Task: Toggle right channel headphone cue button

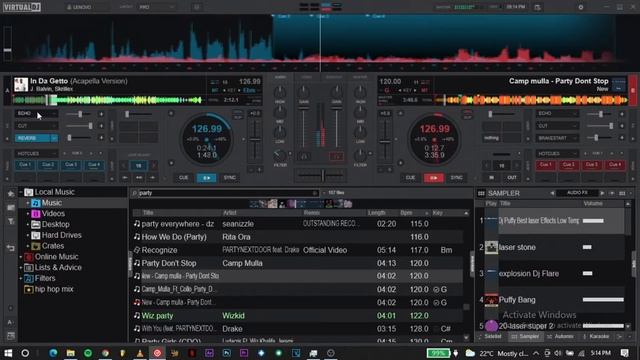Action: point(336,157)
